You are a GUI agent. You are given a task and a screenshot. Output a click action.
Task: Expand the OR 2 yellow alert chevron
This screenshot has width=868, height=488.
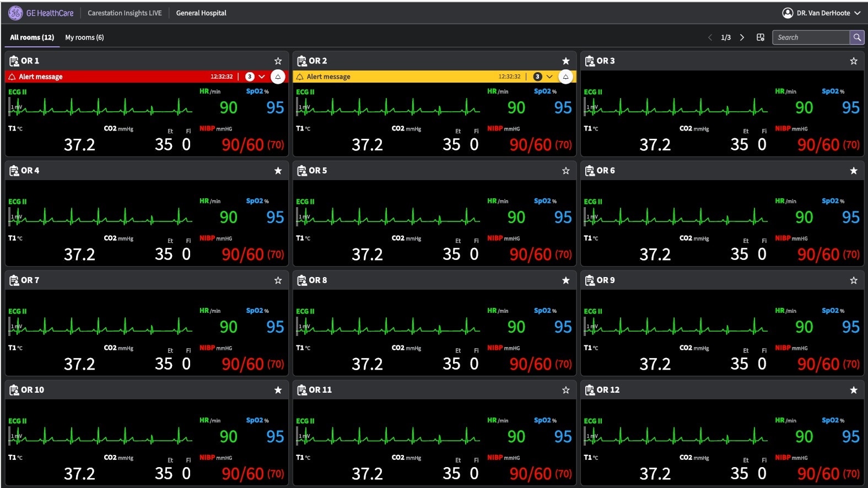(x=549, y=77)
